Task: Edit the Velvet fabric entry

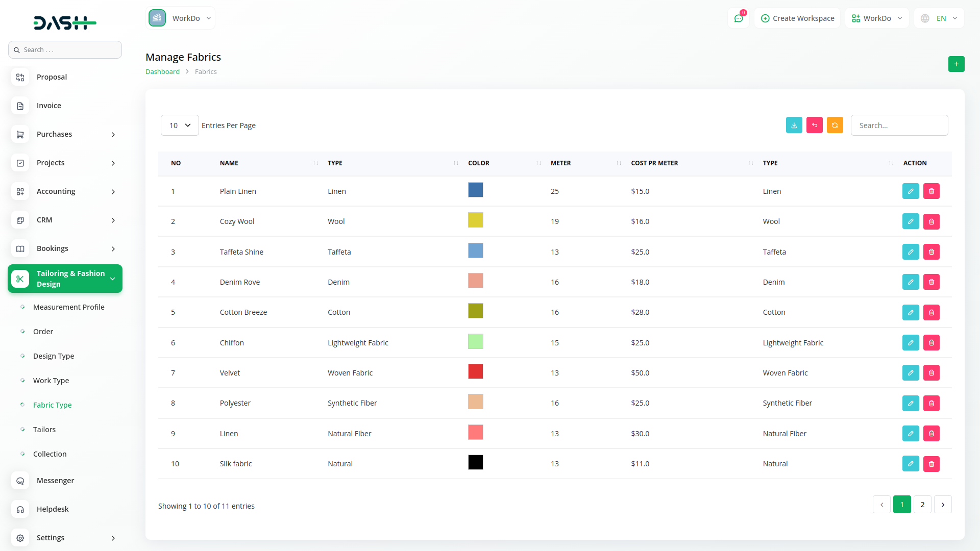Action: coord(910,373)
